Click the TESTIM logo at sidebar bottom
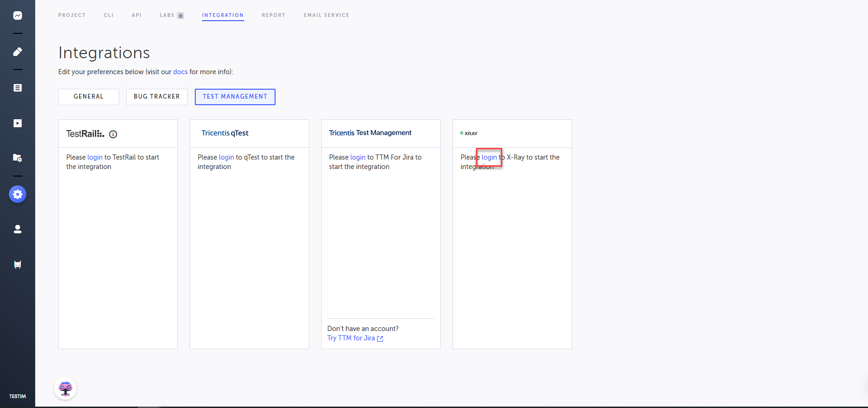868x408 pixels. (x=17, y=396)
